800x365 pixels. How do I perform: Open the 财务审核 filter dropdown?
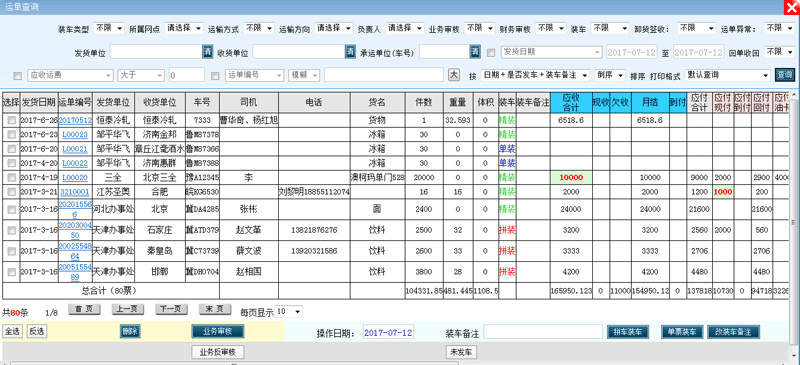[x=551, y=28]
